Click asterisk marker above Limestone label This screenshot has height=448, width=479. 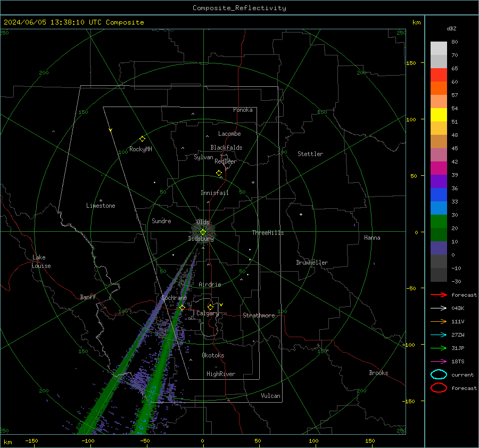(x=101, y=201)
